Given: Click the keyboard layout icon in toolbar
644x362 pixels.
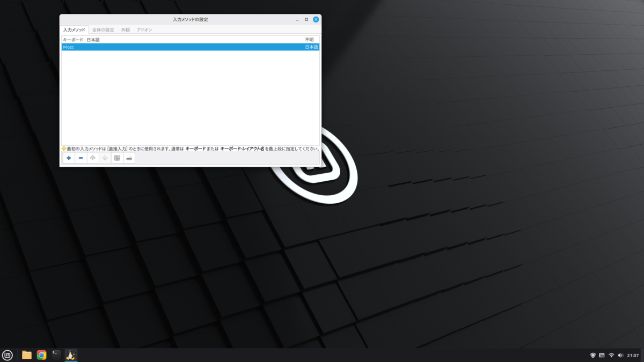Looking at the screenshot, I should pos(129,158).
